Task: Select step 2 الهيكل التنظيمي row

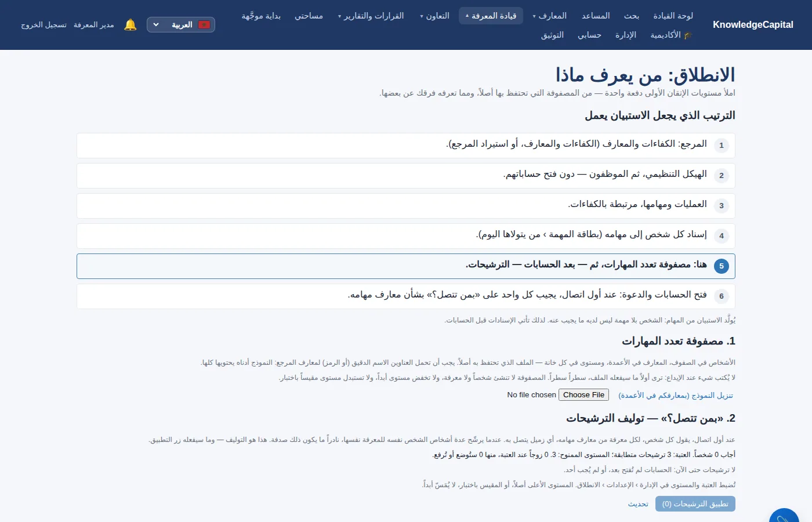Action: 406,176
